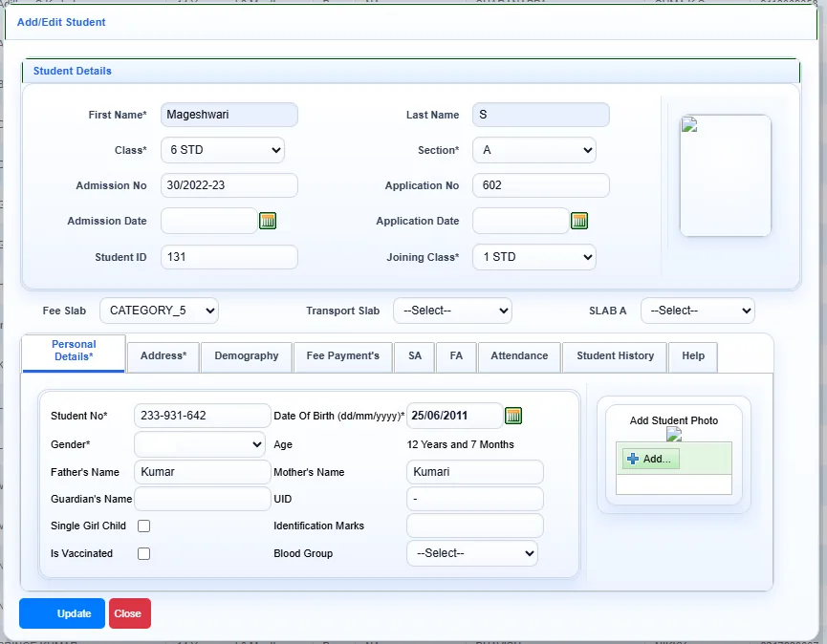The width and height of the screenshot is (827, 644).
Task: Open the Joining Class dropdown
Action: coord(534,257)
